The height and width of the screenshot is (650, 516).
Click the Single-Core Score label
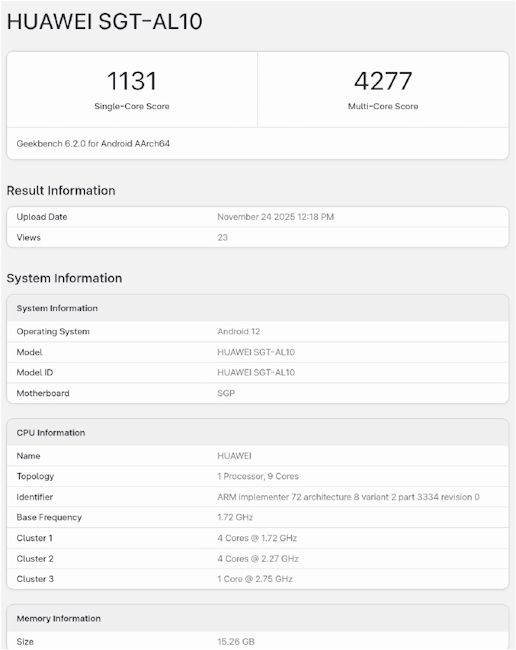click(132, 106)
